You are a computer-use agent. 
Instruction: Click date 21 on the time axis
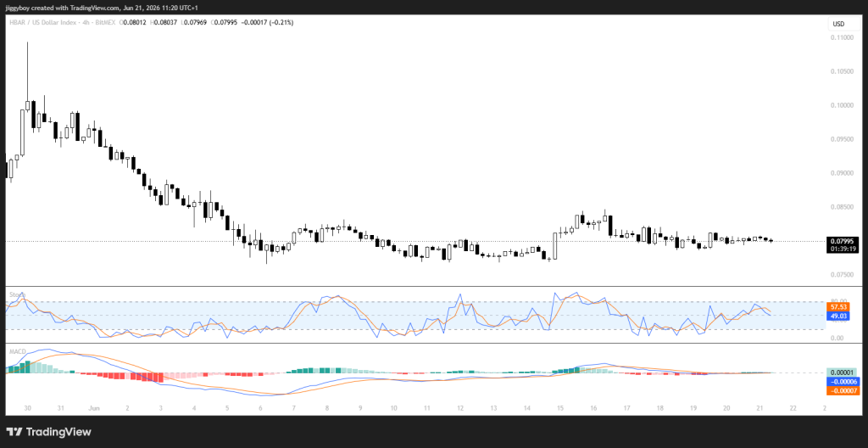pyautogui.click(x=759, y=408)
